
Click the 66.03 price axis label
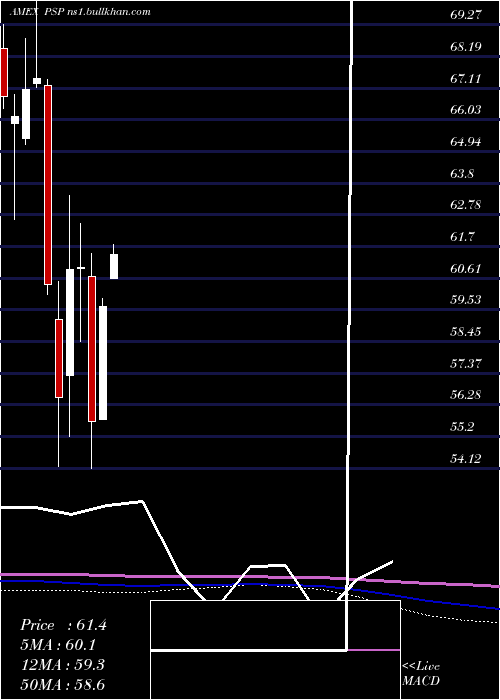(x=466, y=110)
